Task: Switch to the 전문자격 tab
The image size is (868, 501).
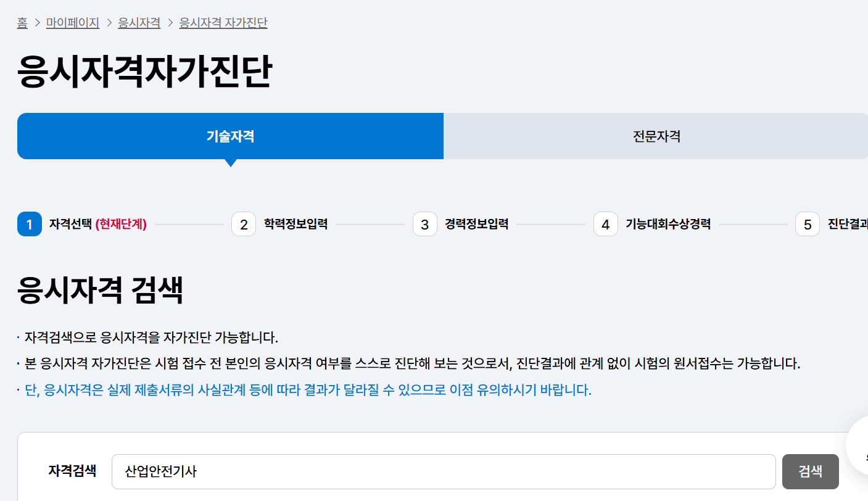Action: 656,136
